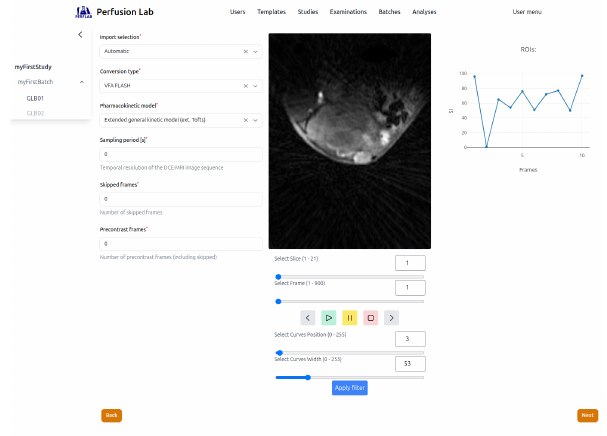Image resolution: width=607 pixels, height=436 pixels.
Task: Open the Conversion type dropdown arrow
Action: tap(255, 86)
